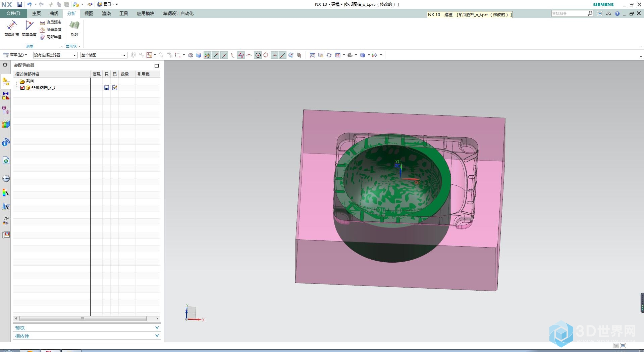
Task: Open the Vehicle Design Automation (车辆设计自动化) tab
Action: [x=178, y=13]
